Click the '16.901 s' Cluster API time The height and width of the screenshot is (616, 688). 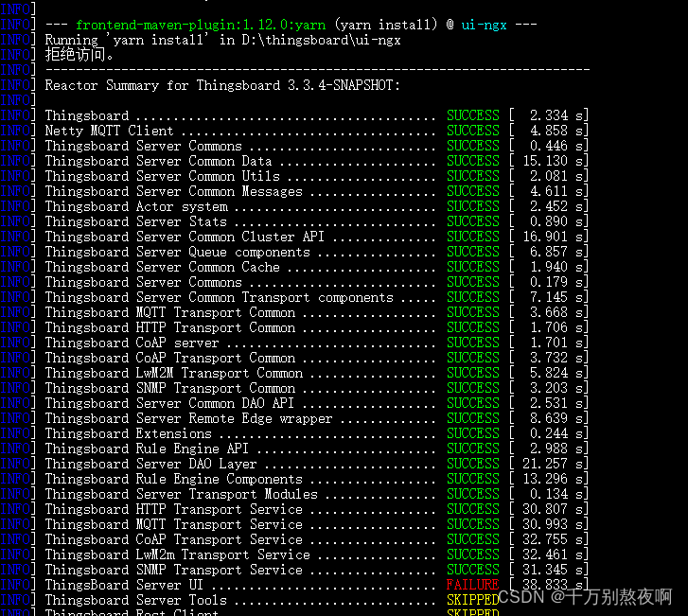pos(553,237)
